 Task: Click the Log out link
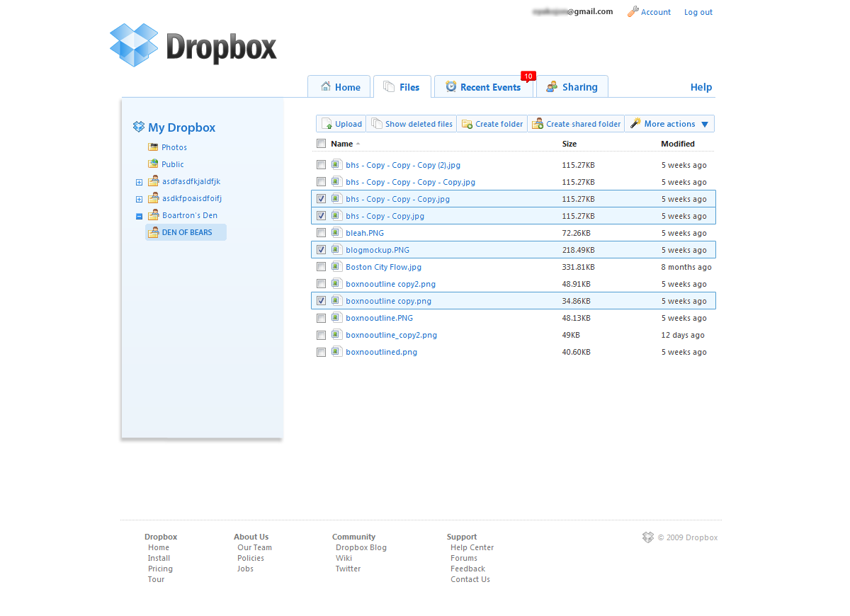point(698,12)
